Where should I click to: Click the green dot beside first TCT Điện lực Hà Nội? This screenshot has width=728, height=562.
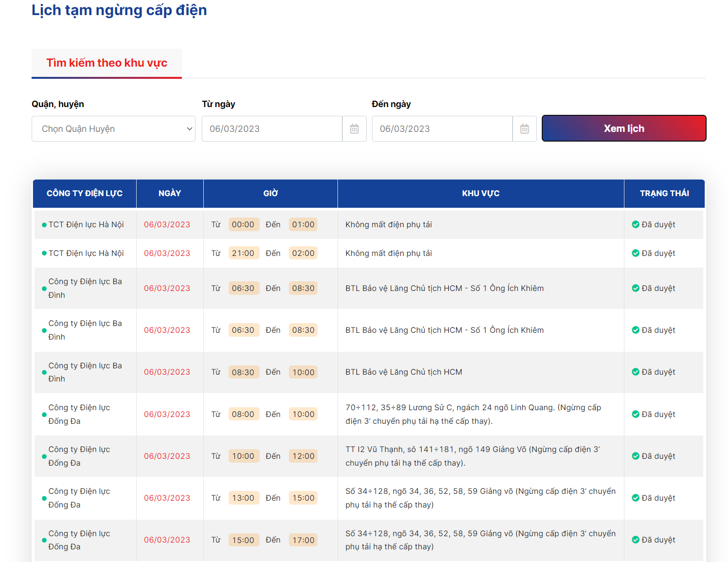(x=44, y=225)
